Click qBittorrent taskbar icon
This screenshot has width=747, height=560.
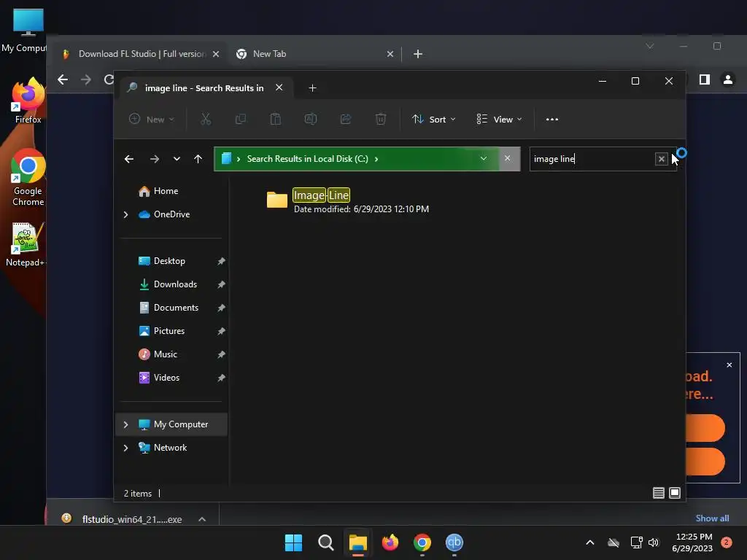(x=454, y=542)
